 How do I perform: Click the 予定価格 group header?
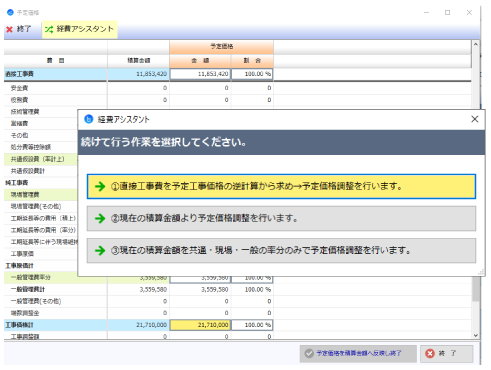tap(221, 47)
